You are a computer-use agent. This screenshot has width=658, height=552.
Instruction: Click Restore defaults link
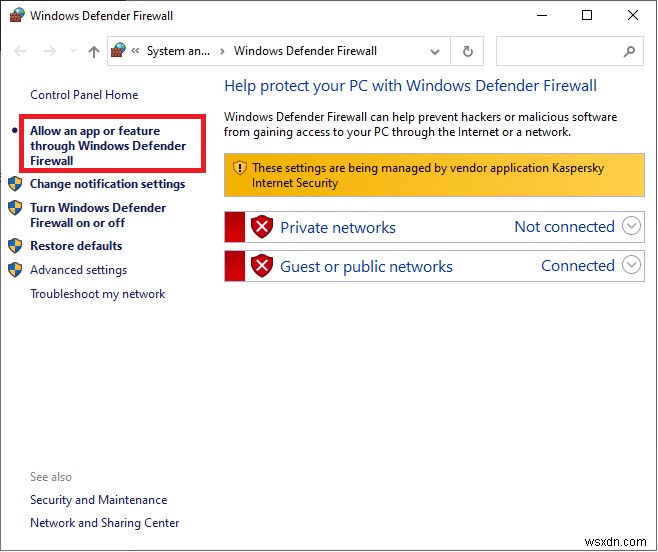click(x=76, y=246)
